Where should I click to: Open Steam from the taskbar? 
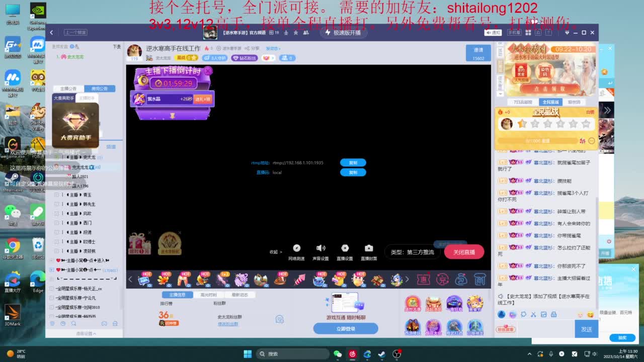pos(382,354)
